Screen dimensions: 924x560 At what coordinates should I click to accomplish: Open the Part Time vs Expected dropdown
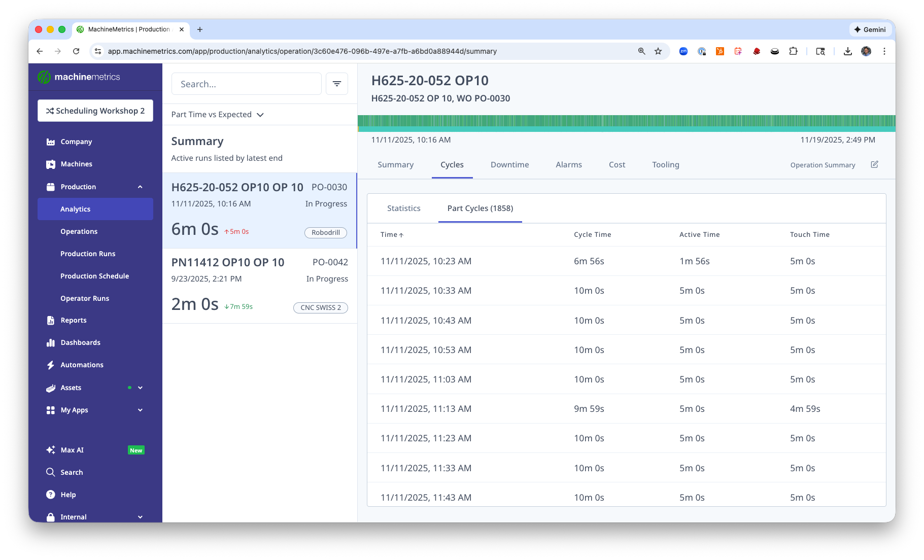pos(217,115)
